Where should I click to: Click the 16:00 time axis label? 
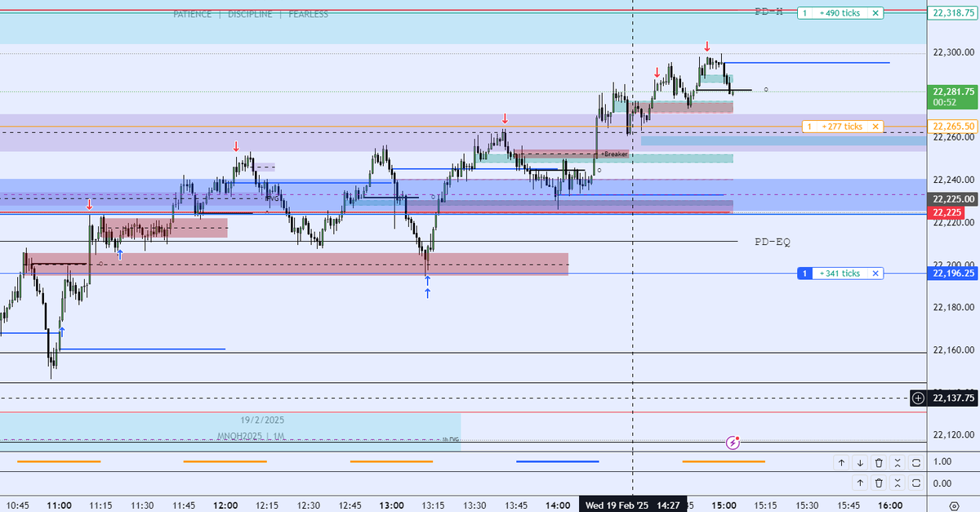pyautogui.click(x=890, y=505)
